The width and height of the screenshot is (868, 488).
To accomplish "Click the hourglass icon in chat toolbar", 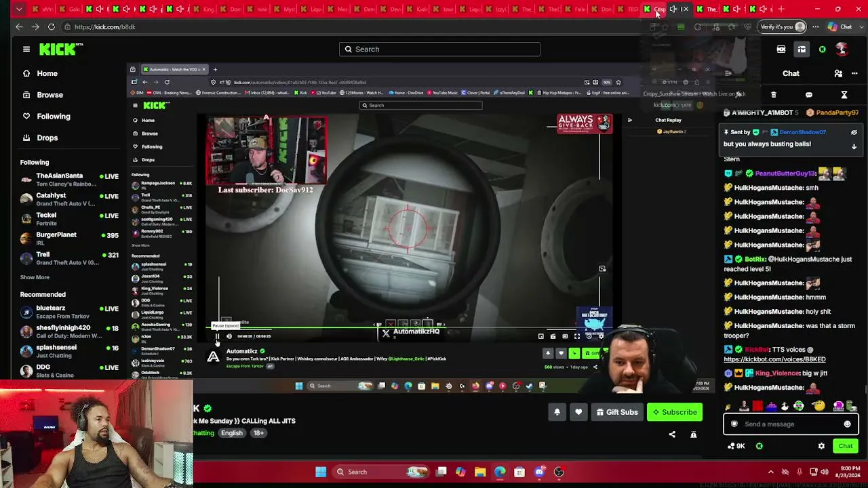I will tap(844, 95).
